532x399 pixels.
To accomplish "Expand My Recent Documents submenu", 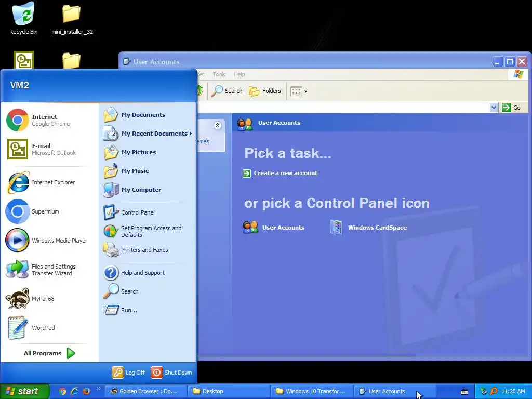I will pos(148,134).
